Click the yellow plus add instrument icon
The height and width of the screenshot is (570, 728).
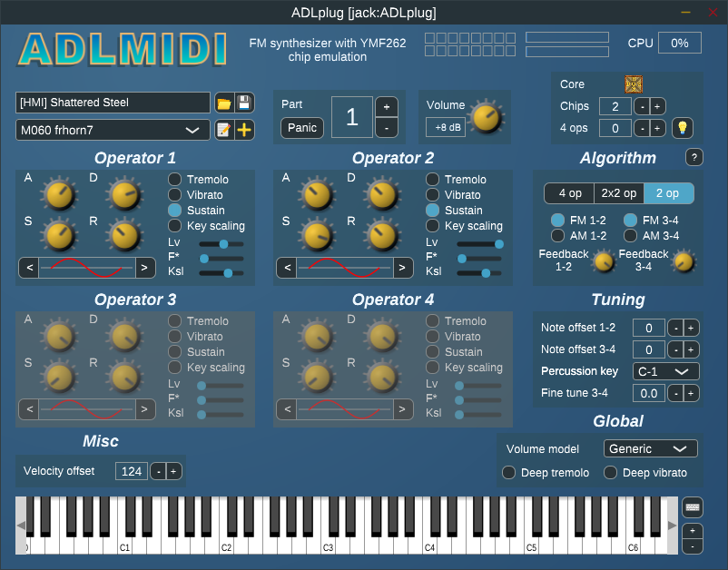pos(244,130)
